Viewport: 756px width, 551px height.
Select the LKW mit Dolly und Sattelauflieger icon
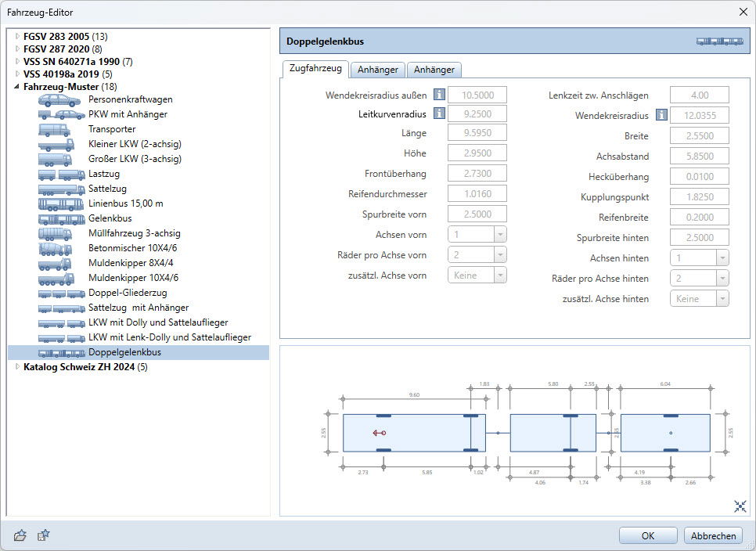[x=62, y=323]
